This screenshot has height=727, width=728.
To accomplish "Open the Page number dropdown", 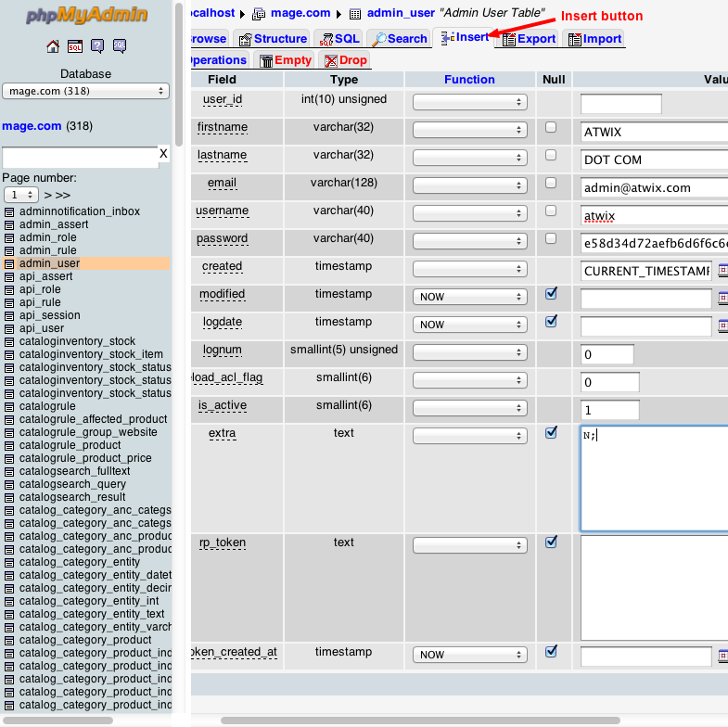I will coord(21,195).
